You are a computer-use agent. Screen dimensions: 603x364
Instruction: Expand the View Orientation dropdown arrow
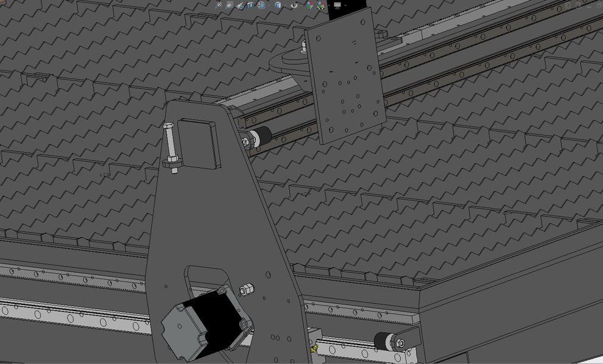tap(269, 5)
